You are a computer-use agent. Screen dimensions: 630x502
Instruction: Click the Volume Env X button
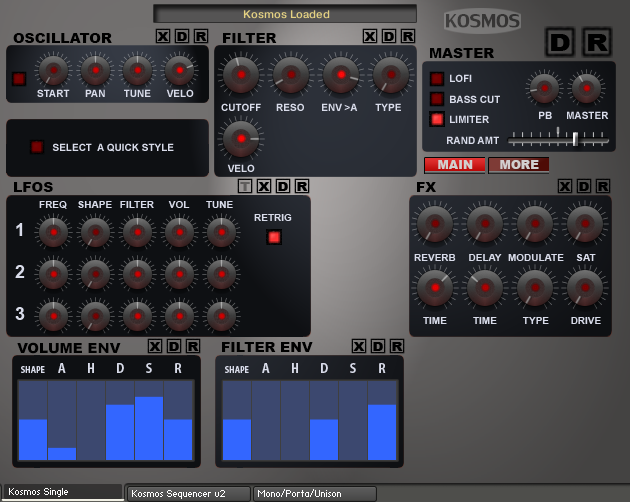click(155, 346)
